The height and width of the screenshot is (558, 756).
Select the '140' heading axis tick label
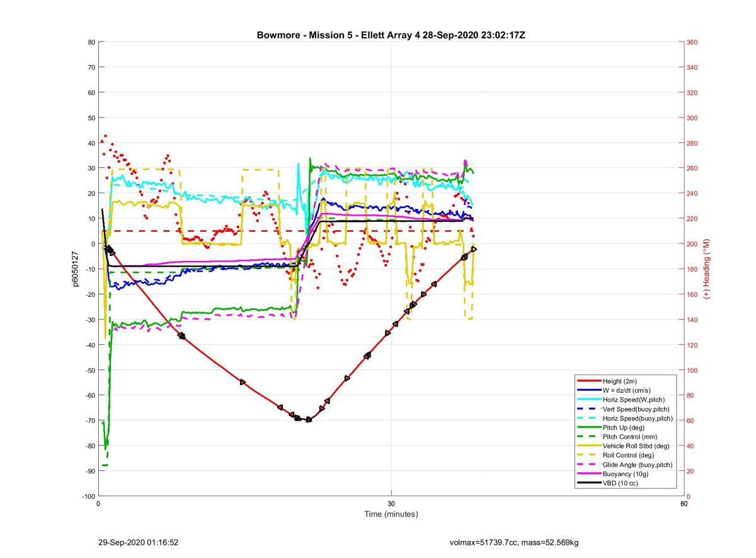point(692,320)
